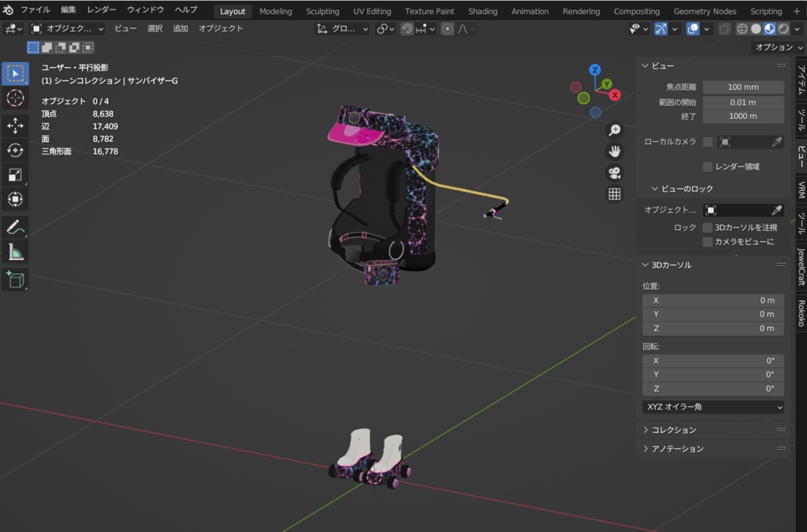Select material preview shading
Image resolution: width=807 pixels, height=532 pixels.
pyautogui.click(x=769, y=29)
